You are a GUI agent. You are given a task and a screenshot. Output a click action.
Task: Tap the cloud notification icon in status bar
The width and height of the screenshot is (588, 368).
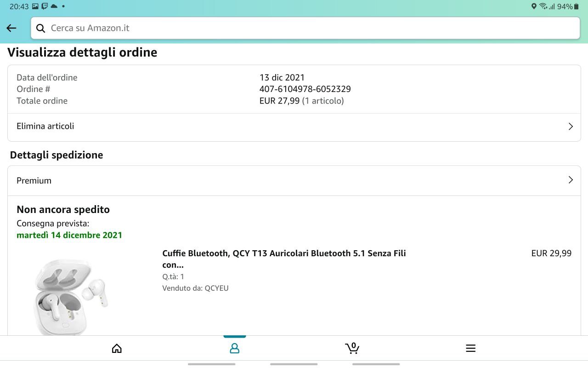(54, 6)
